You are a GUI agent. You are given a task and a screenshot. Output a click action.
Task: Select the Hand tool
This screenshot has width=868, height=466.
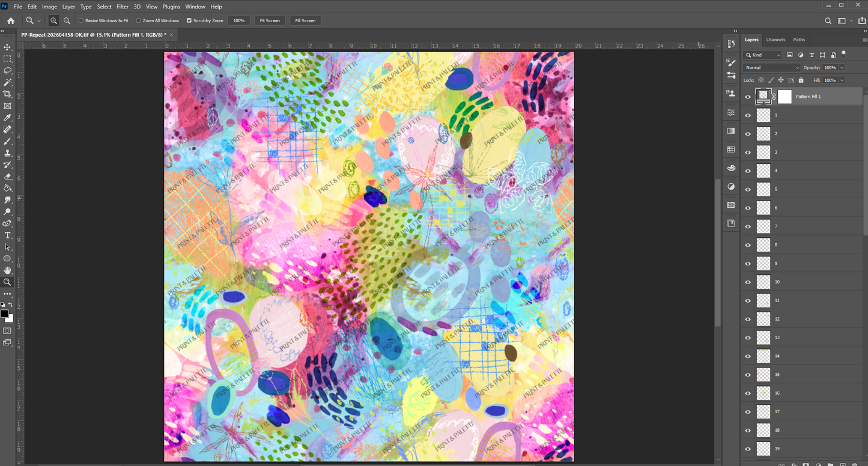(7, 270)
